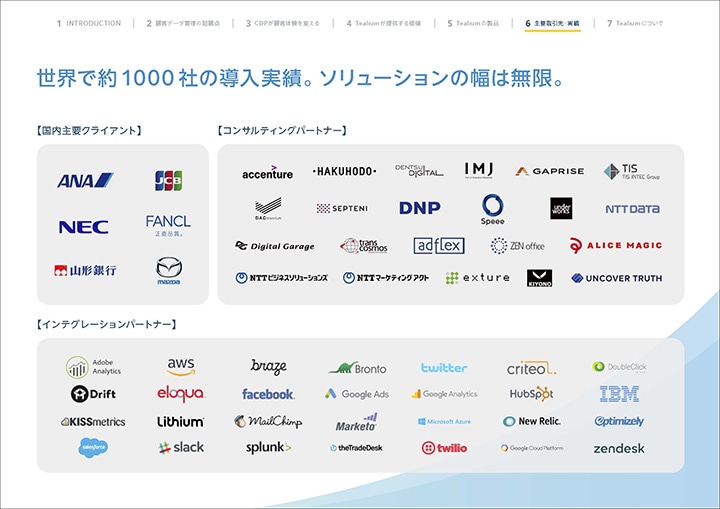Select the slack logo
The width and height of the screenshot is (720, 509).
[x=181, y=447]
